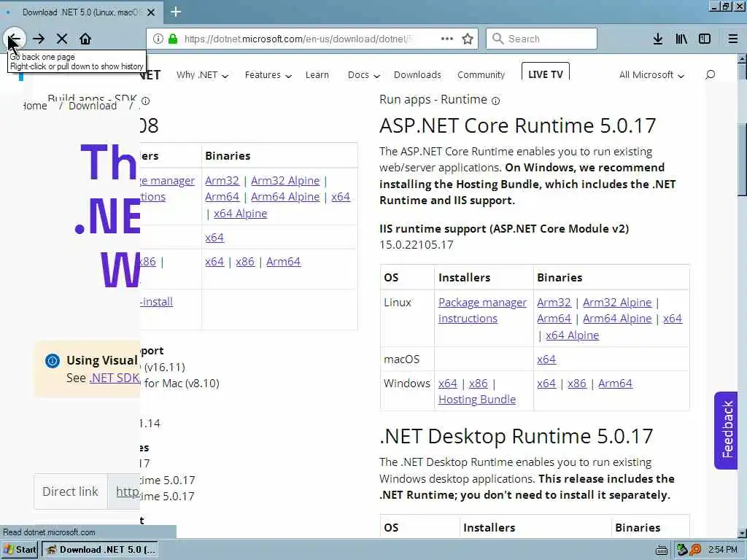
Task: Open the Learn nav item
Action: [317, 75]
